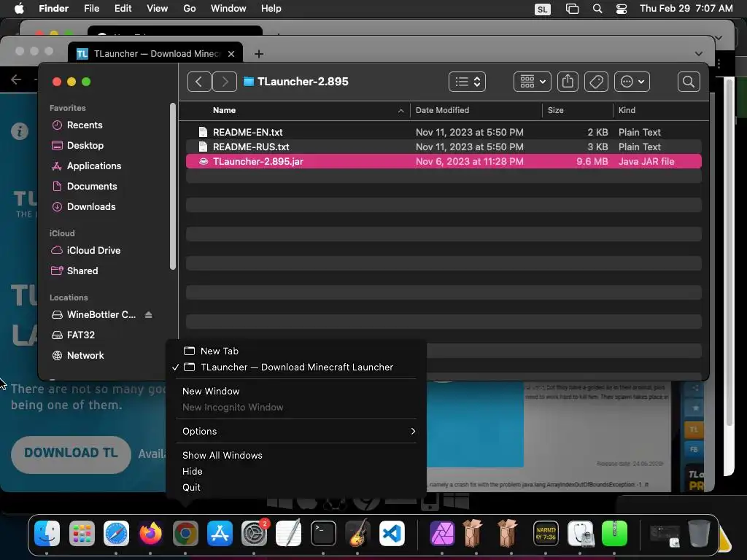The image size is (747, 560).
Task: Open the Trash in the dock
Action: point(699,533)
